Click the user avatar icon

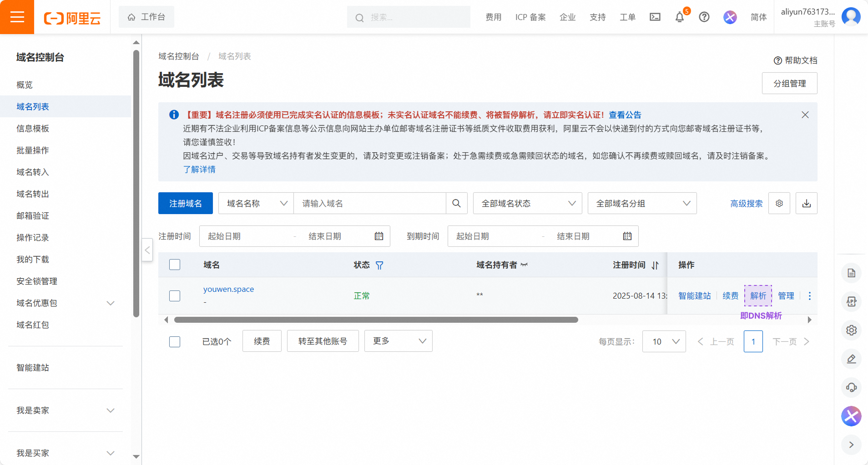point(851,17)
